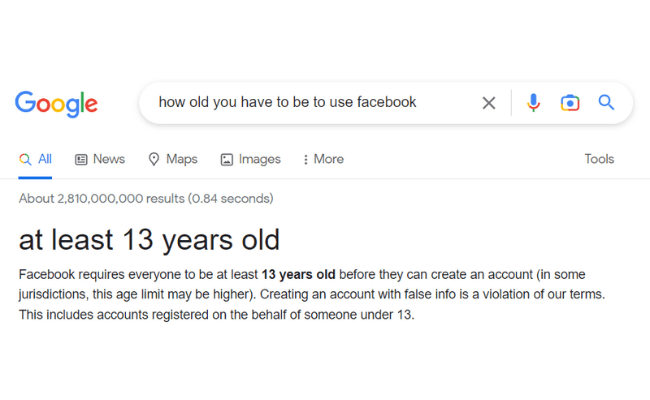Click the 'at least 13 years old' heading
The height and width of the screenshot is (400, 650).
click(149, 240)
